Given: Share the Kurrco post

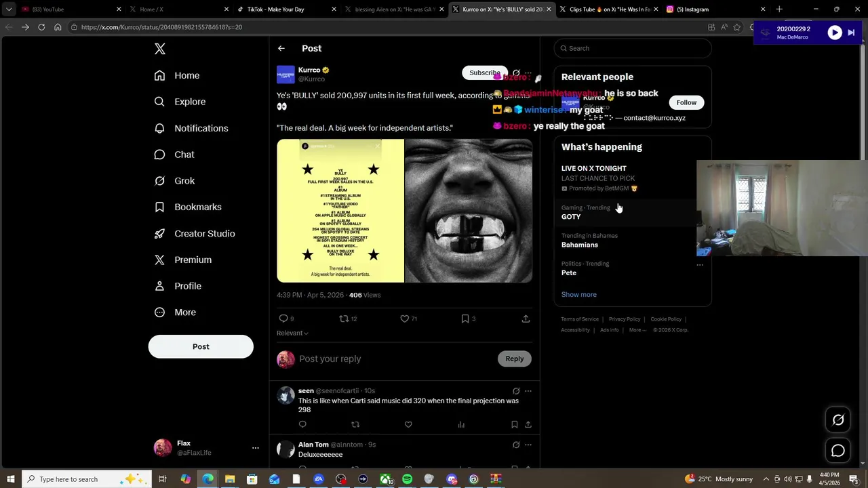Looking at the screenshot, I should (526, 319).
